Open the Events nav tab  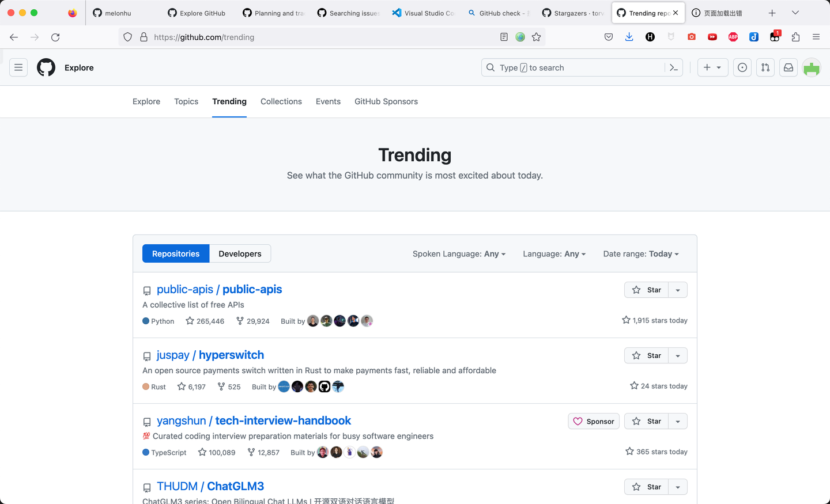pos(328,101)
